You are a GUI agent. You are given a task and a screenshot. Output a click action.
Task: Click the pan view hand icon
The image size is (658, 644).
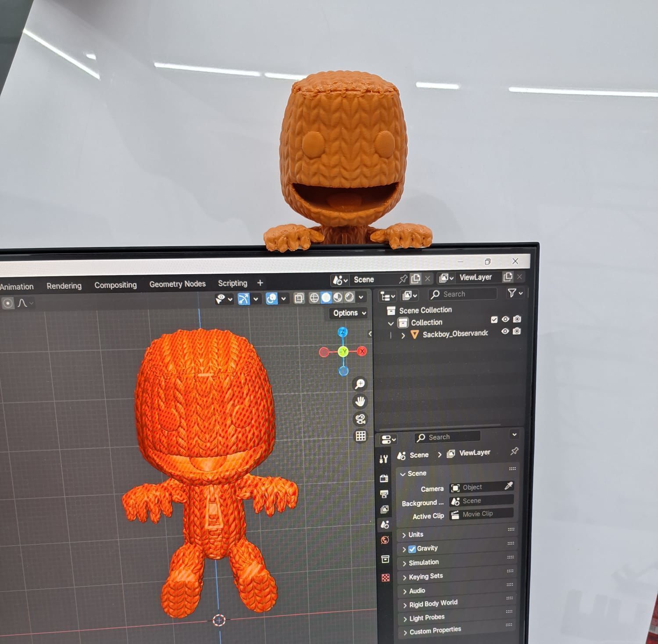coord(360,401)
